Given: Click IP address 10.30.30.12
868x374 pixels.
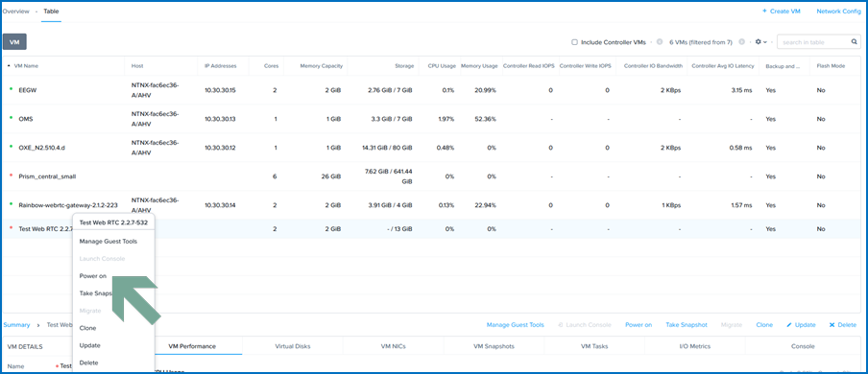Looking at the screenshot, I should [220, 148].
